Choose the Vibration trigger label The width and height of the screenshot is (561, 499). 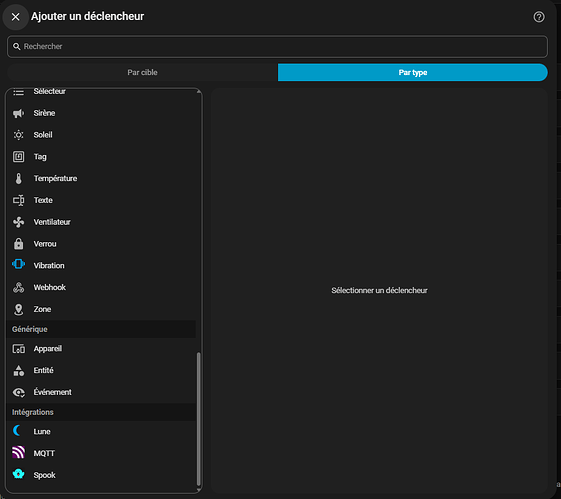tap(49, 266)
